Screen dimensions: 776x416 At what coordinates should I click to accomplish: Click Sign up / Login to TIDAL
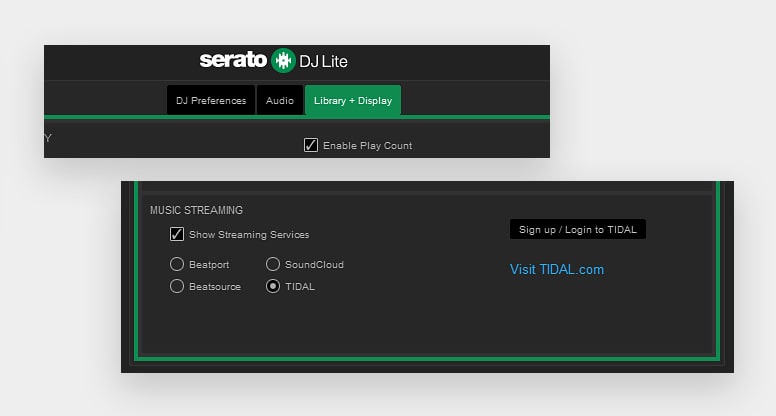(x=578, y=229)
